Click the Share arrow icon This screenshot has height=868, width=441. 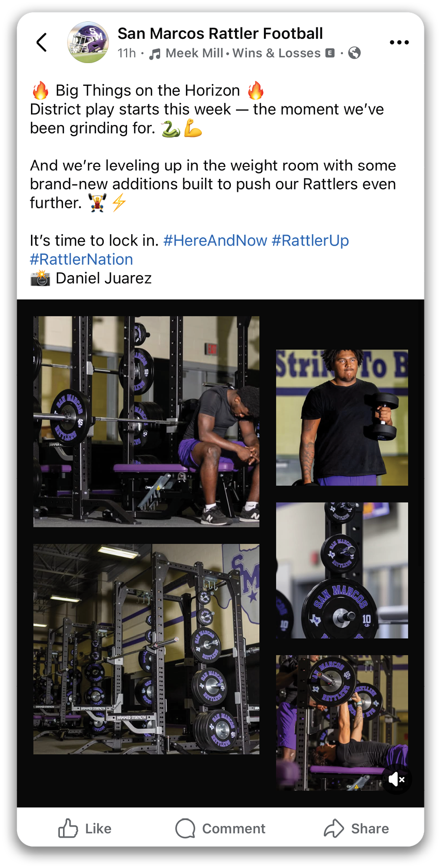pyautogui.click(x=334, y=828)
